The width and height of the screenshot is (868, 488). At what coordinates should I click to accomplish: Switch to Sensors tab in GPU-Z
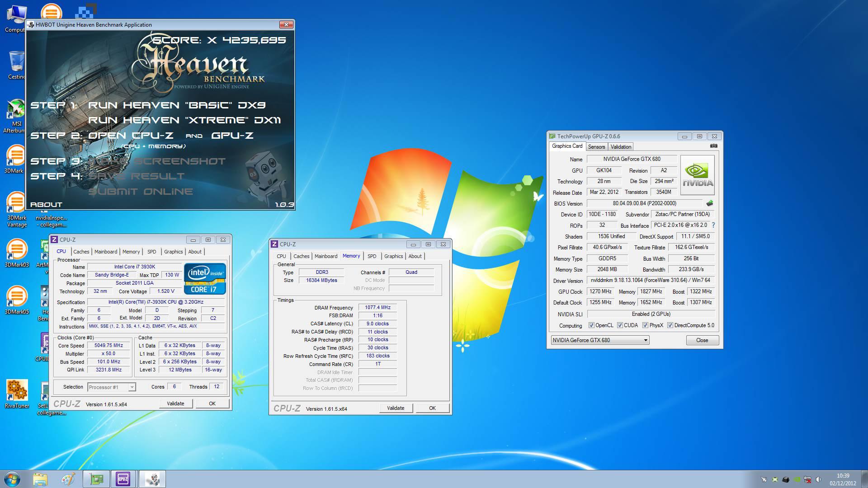[x=596, y=147]
